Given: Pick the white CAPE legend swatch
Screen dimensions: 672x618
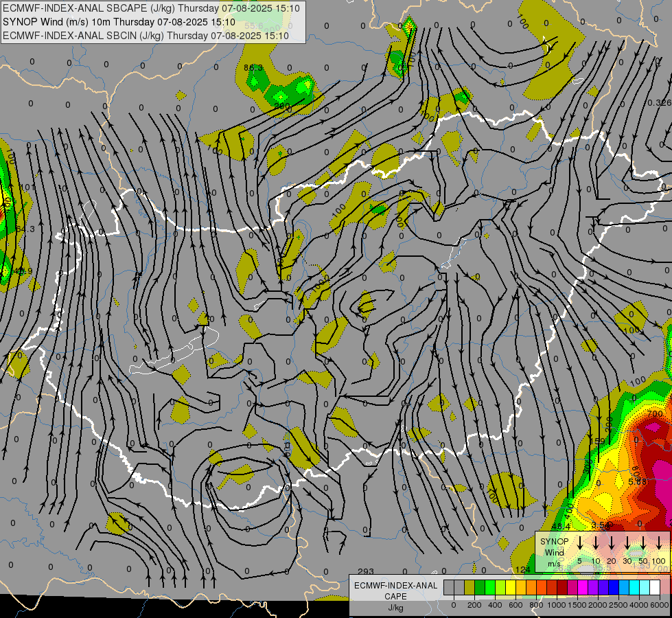Looking at the screenshot, I should (654, 587).
